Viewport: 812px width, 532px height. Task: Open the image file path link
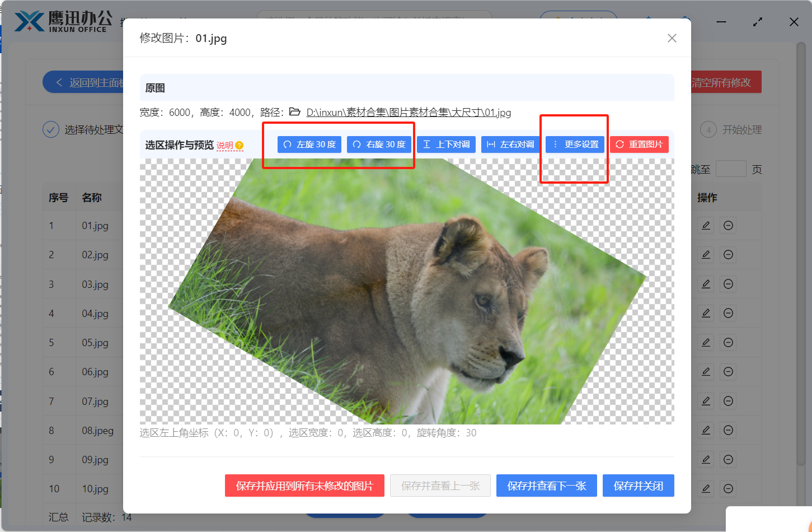(409, 113)
